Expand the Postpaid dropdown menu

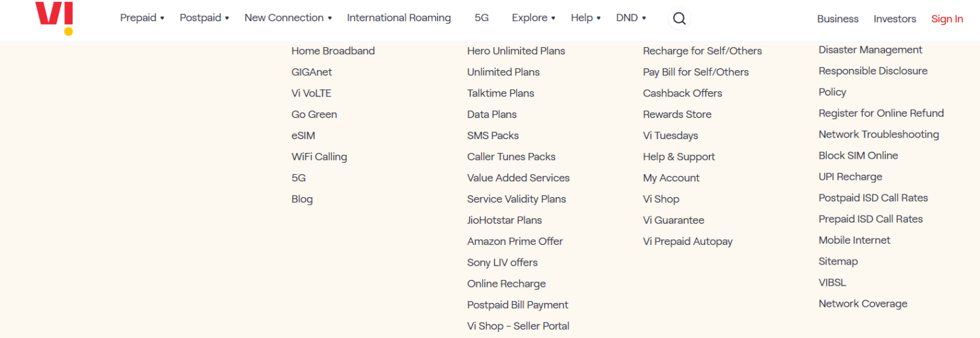(x=204, y=18)
